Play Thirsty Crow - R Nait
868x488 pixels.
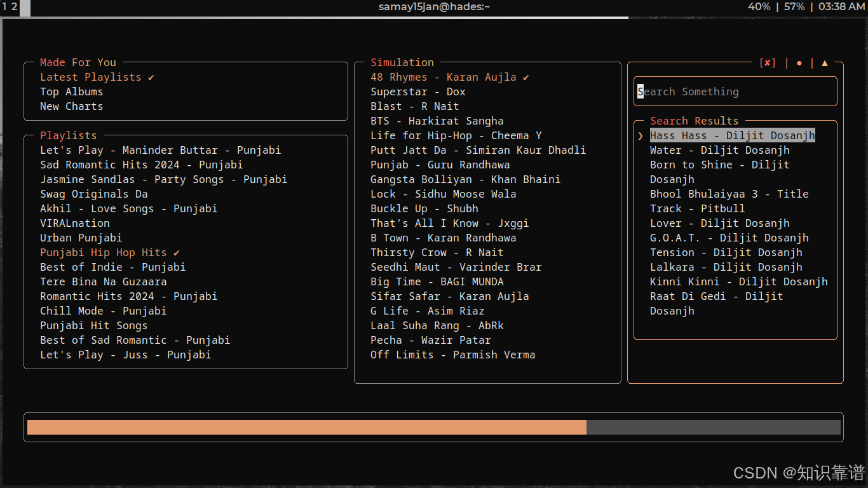pyautogui.click(x=437, y=252)
